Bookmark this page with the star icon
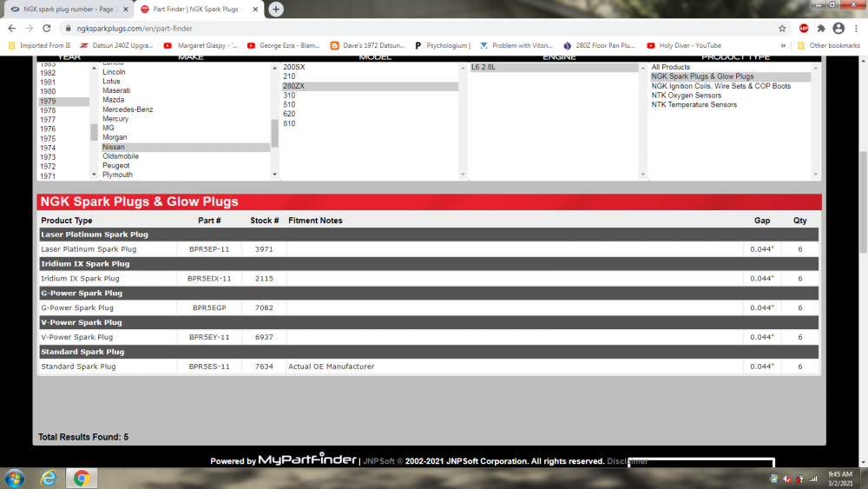The width and height of the screenshot is (868, 489). [782, 29]
